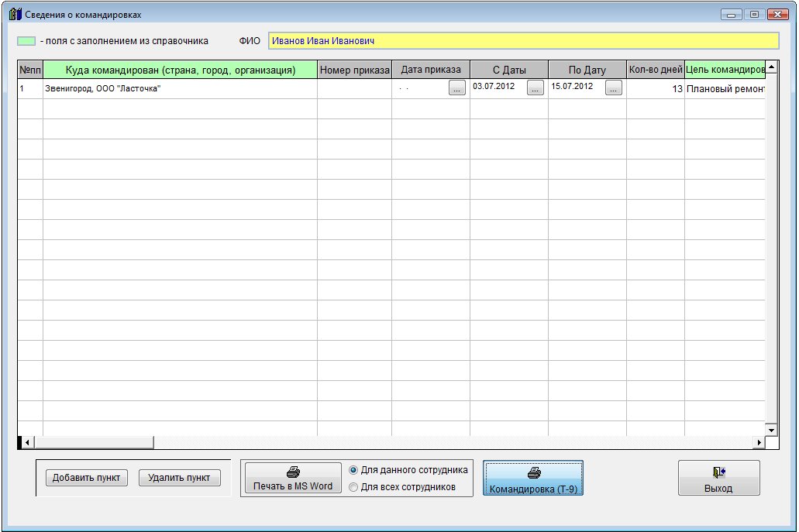Click vertical scrollbar up arrow
799x532 pixels.
771,67
